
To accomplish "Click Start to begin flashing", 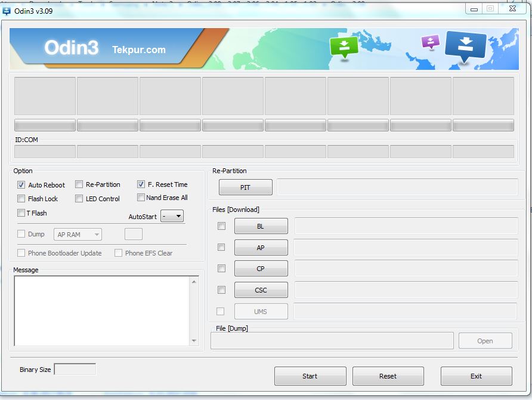I will [x=310, y=376].
